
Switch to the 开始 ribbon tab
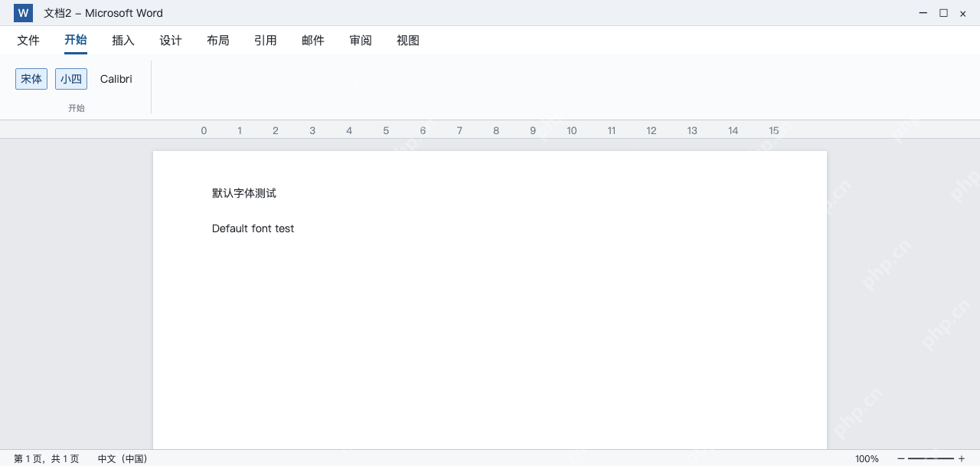[x=76, y=41]
